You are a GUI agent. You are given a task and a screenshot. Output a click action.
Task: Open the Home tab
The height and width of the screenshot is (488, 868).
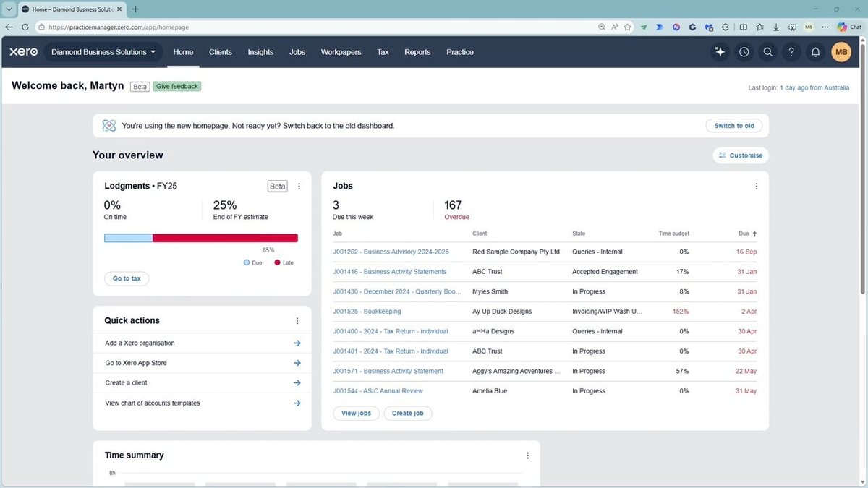click(x=183, y=52)
